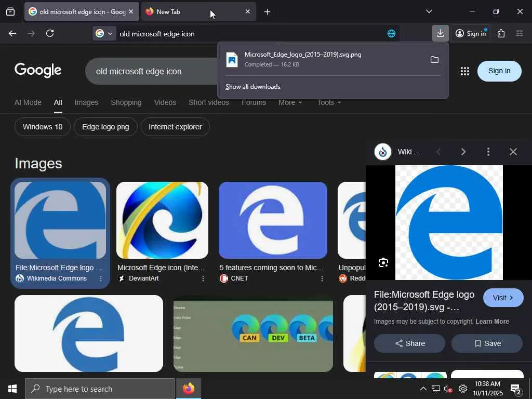Screen dimensions: 532x399
Task: Click the Google Sign in button
Action: tap(499, 71)
